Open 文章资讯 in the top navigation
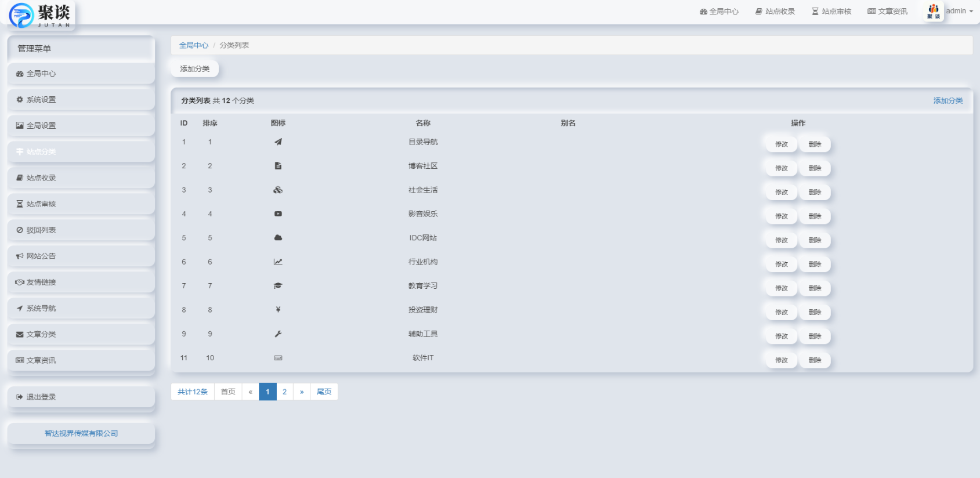 (888, 12)
